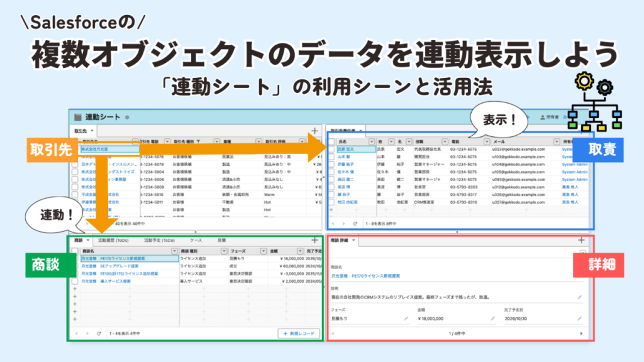The height and width of the screenshot is (362, 644).
Task: Switch to 活動予定 (ToDo) tab
Action: [x=159, y=241]
